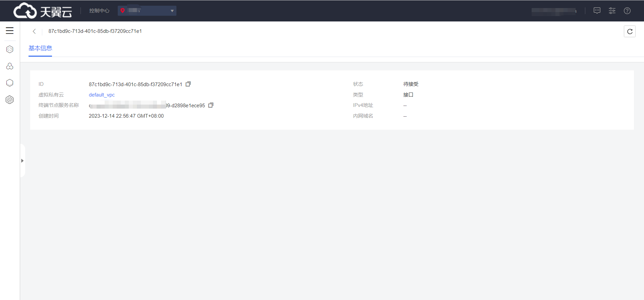Open the messages chat icon
The height and width of the screenshot is (300, 644).
[x=597, y=11]
